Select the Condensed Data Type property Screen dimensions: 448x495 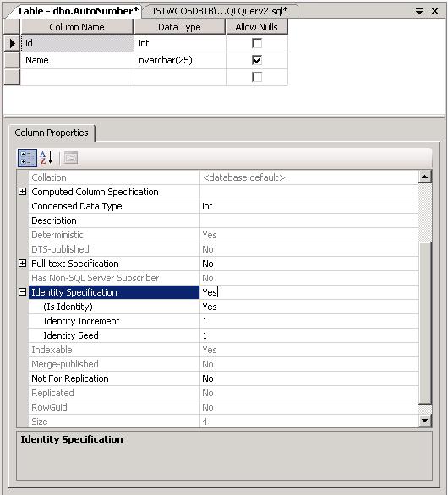pos(114,206)
